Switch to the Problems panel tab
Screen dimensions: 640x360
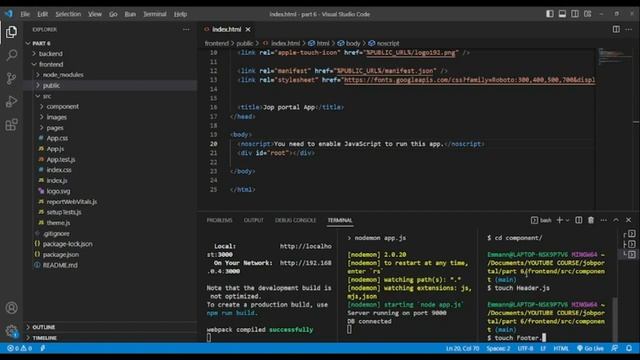tap(219, 220)
